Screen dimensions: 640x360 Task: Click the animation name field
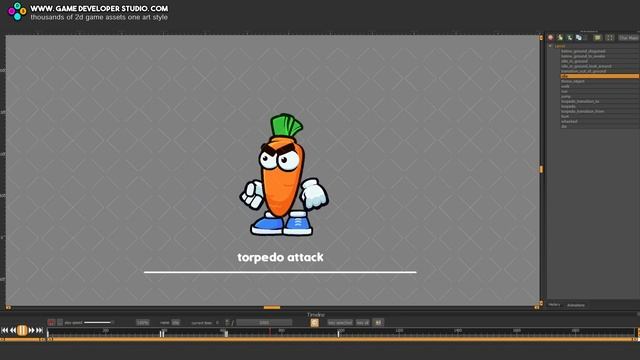176,322
